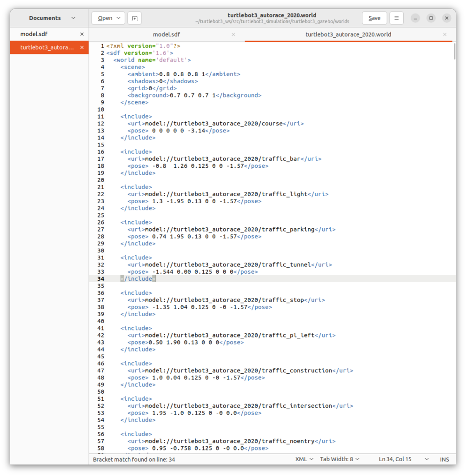The width and height of the screenshot is (466, 476).
Task: Toggle the INS insert mode indicator
Action: (x=444, y=459)
